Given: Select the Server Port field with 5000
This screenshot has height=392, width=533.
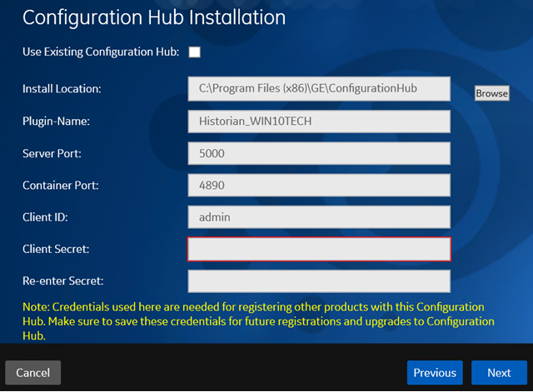Looking at the screenshot, I should pos(319,153).
